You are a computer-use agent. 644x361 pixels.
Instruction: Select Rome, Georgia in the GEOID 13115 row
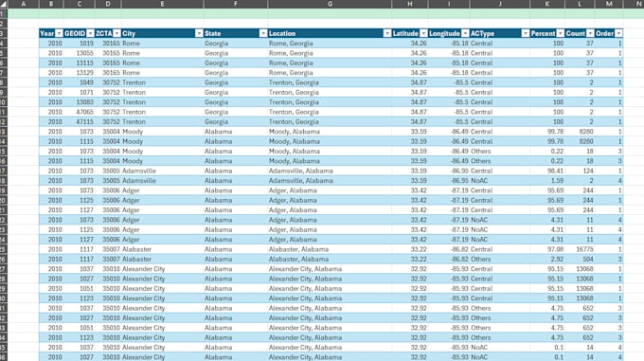tap(330, 63)
